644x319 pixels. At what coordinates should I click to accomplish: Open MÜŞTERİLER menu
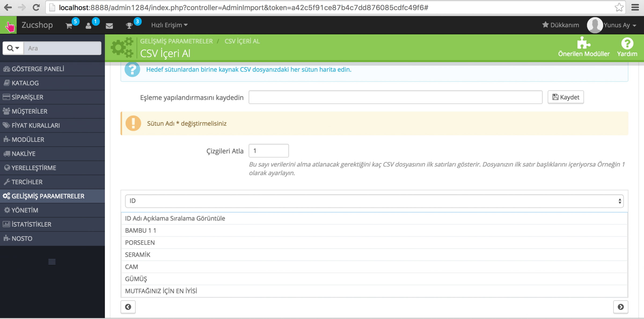[52, 111]
